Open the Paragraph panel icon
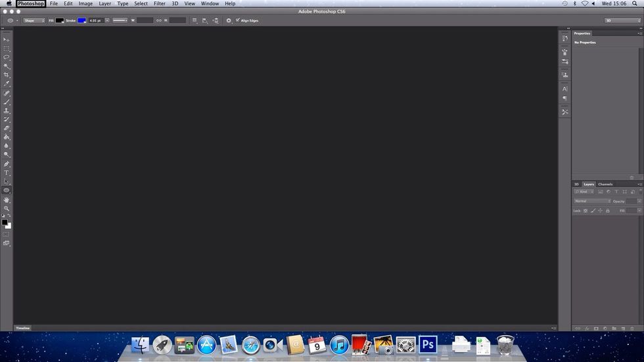This screenshot has height=362, width=644. pos(565,98)
